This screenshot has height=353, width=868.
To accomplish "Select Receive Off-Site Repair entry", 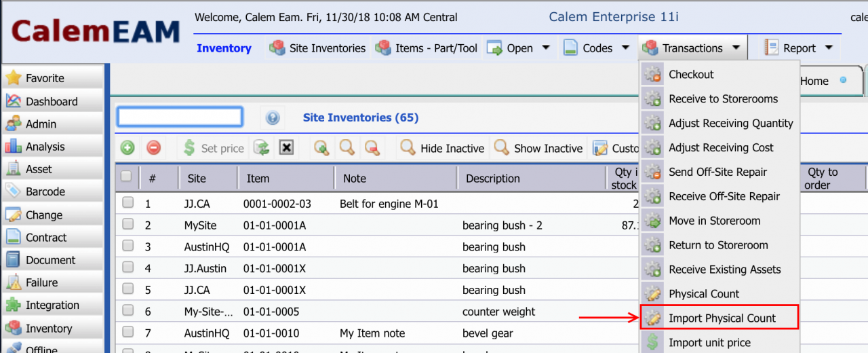I will [719, 197].
